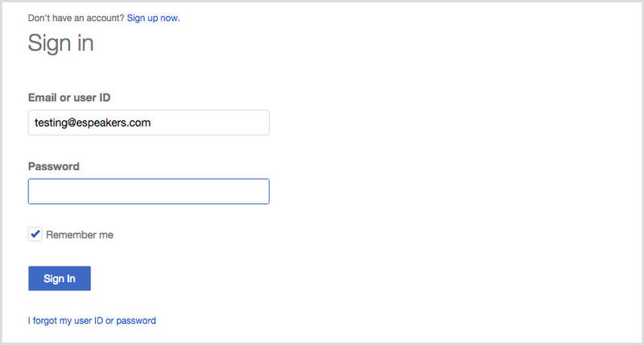Click into the empty Password field
The image size is (644, 345).
pyautogui.click(x=149, y=191)
